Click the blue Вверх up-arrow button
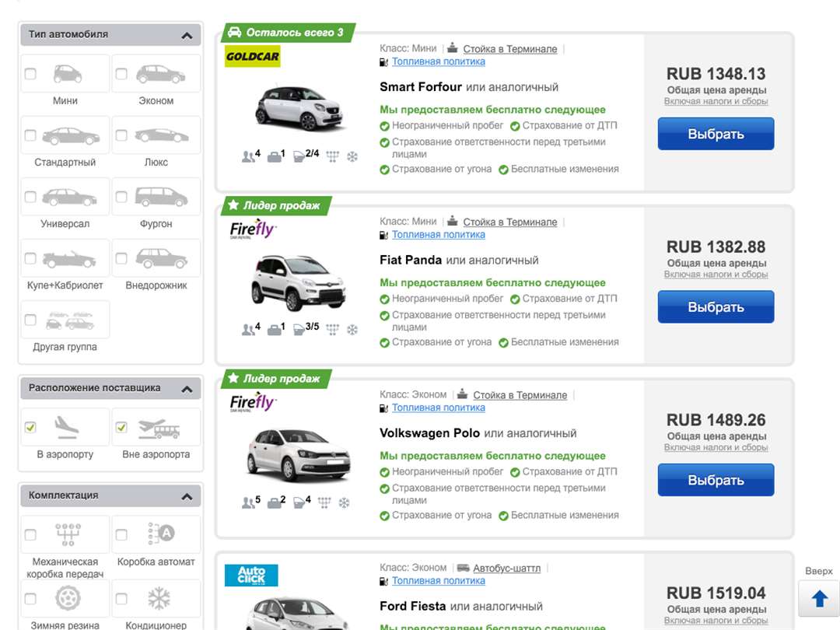Screen dimensions: 840x630 [819, 598]
